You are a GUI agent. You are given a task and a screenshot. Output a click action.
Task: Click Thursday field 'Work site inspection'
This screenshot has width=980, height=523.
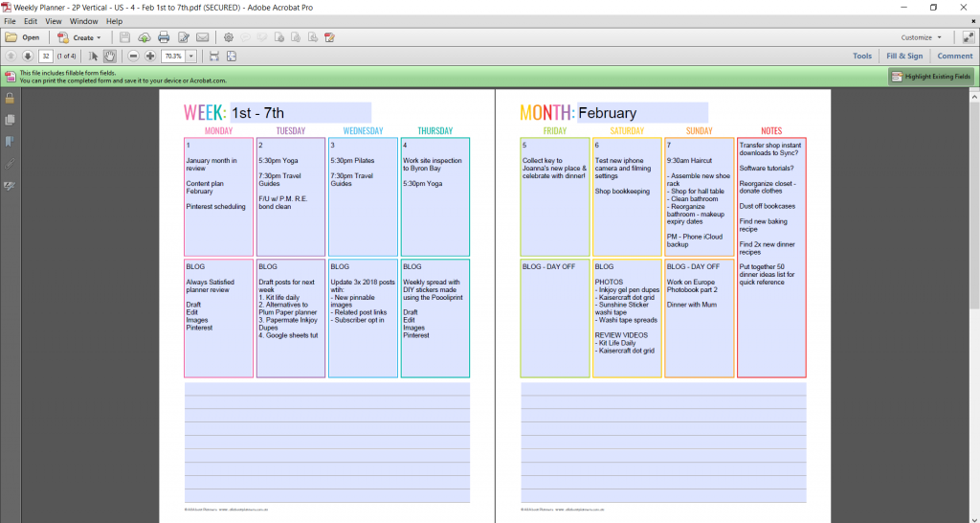(x=435, y=196)
